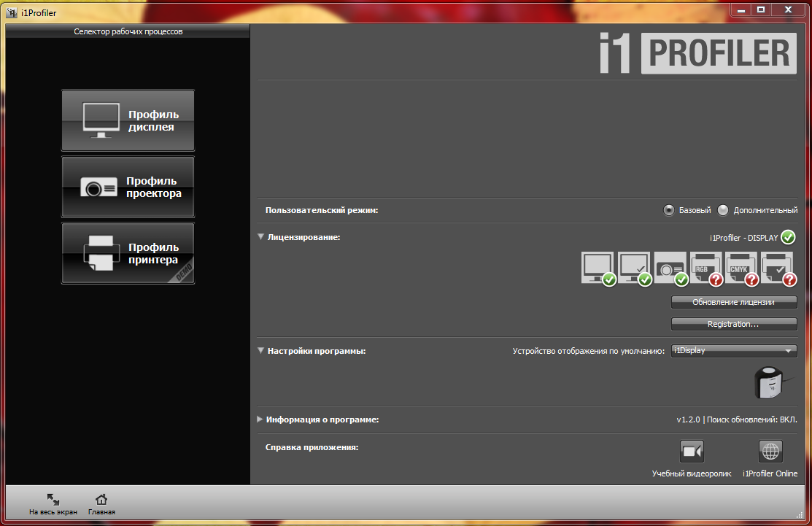Collapse the Настройки программы section

pyautogui.click(x=261, y=350)
